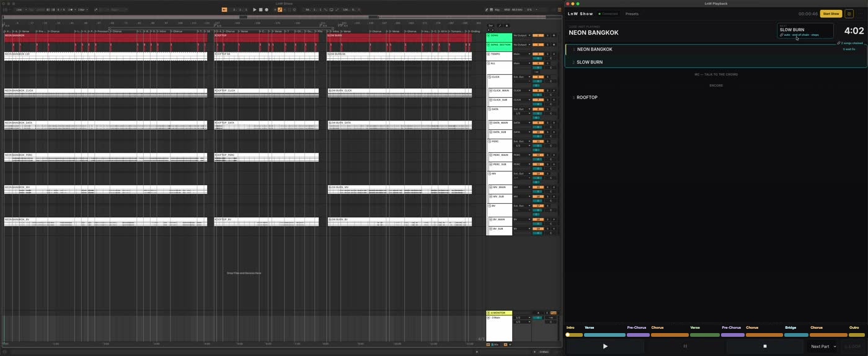Open the TEMPO track Main output dropdown
Image resolution: width=868 pixels, height=356 pixels.
521,54
